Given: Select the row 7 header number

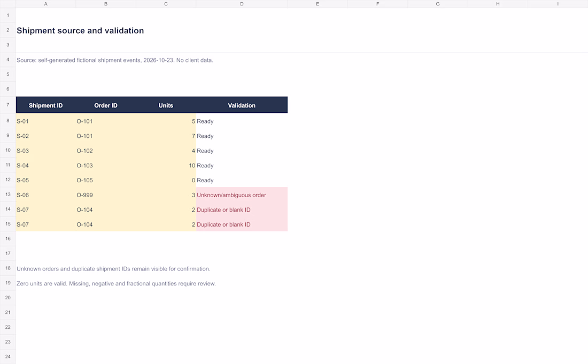Looking at the screenshot, I should [8, 105].
